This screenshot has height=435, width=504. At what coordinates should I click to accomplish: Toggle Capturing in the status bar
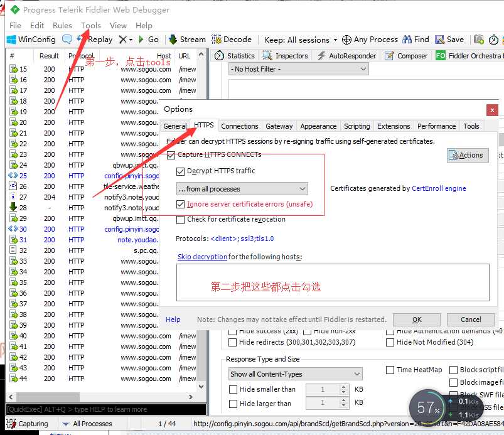click(28, 424)
